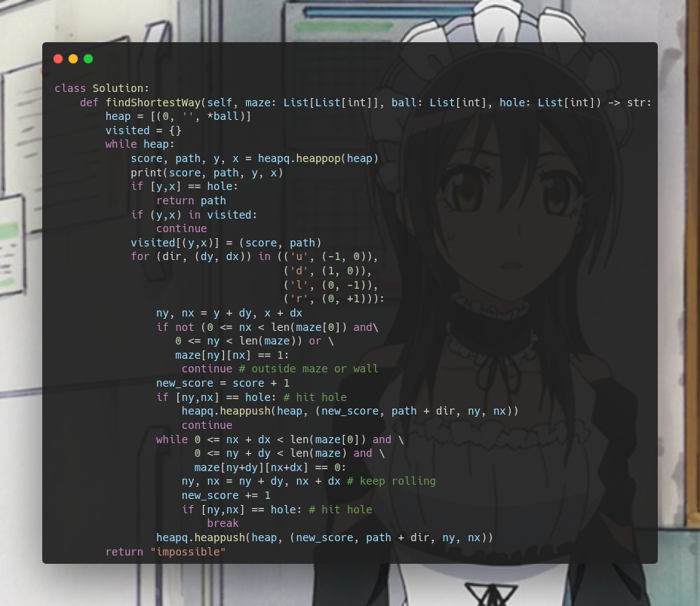700x606 pixels.
Task: Click the tuple "('l', (0, -1)),"
Action: (331, 285)
